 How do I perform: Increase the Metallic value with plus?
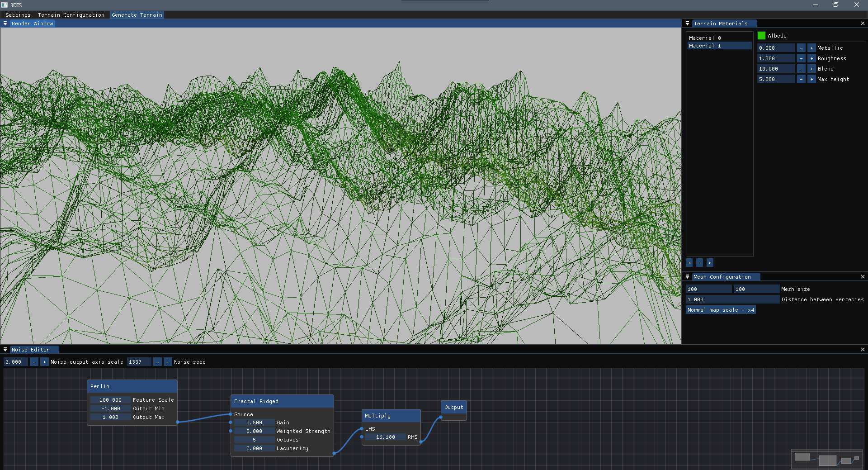(811, 48)
